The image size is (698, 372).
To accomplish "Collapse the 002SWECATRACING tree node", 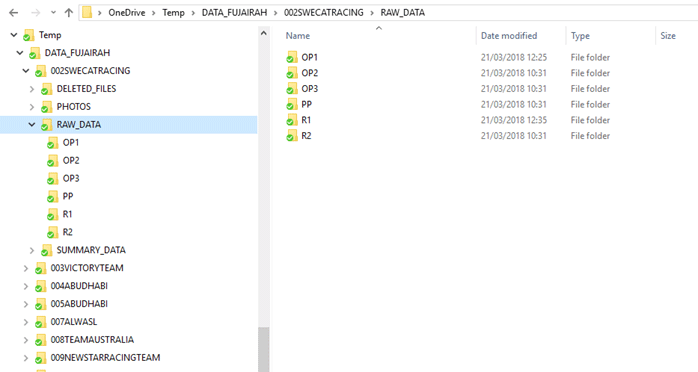I will pyautogui.click(x=26, y=71).
